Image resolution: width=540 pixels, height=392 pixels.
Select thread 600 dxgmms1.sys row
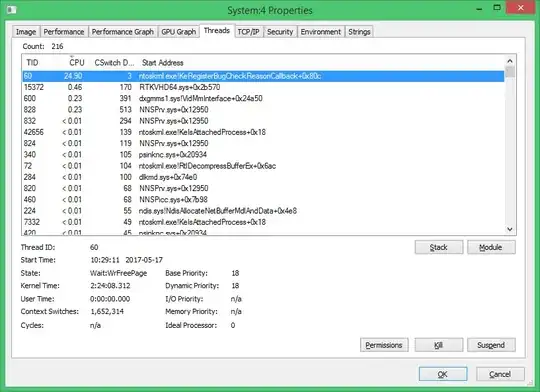[263, 99]
